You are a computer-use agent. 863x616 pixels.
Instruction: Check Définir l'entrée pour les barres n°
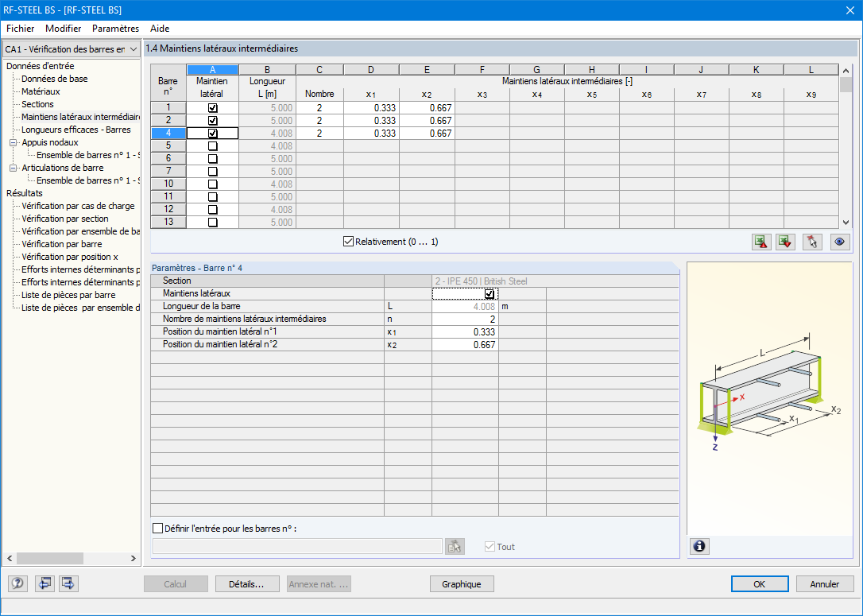coord(157,529)
